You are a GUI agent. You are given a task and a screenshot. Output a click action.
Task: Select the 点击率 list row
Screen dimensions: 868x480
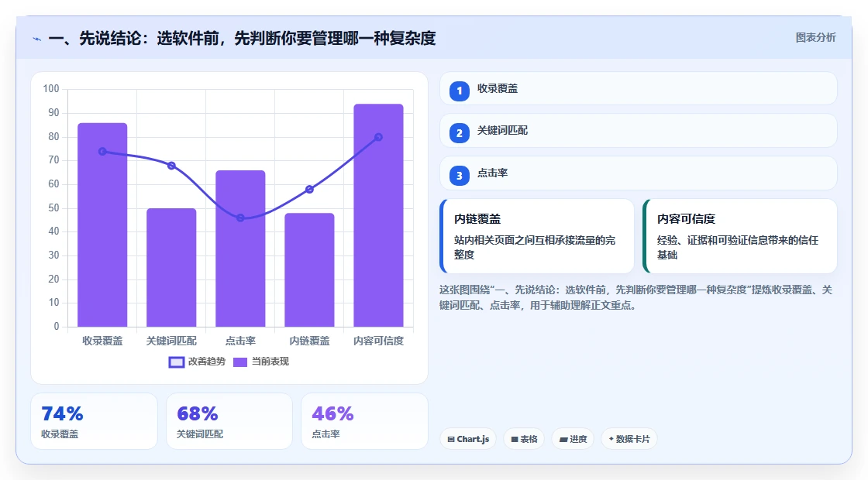click(x=639, y=173)
